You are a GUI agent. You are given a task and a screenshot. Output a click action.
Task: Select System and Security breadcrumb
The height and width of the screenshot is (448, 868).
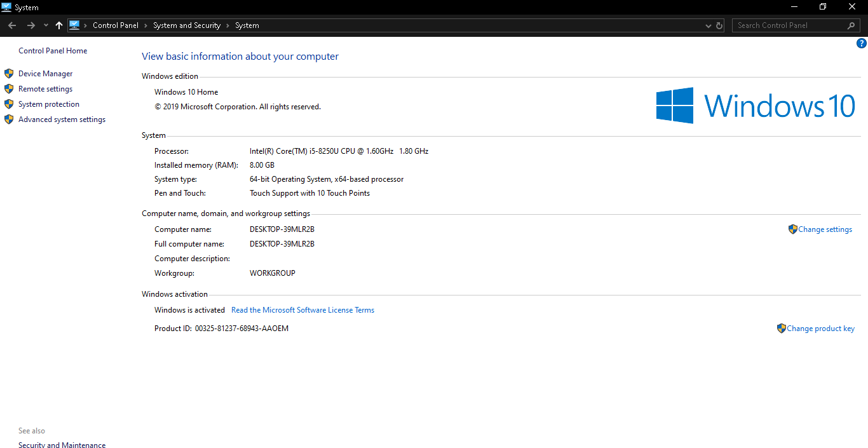pos(187,25)
